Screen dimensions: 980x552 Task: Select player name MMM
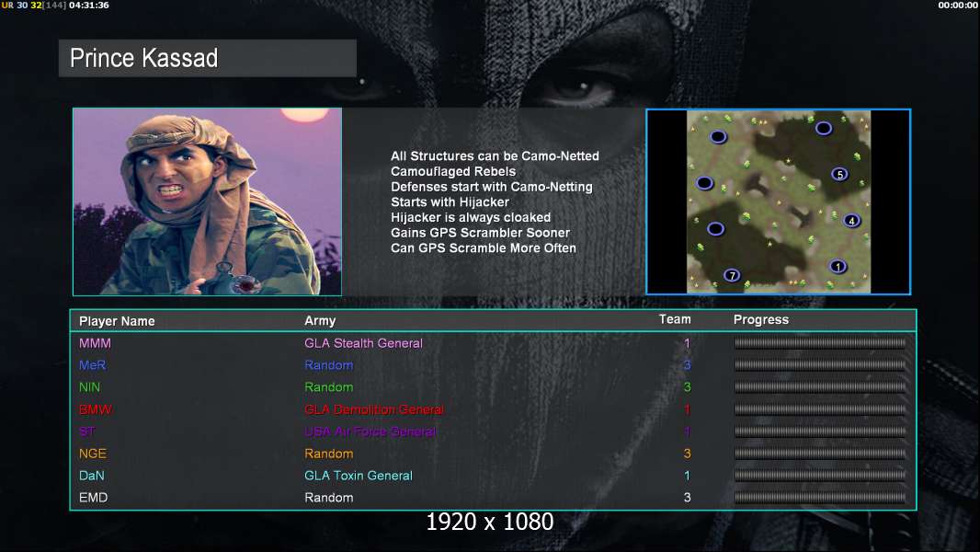tap(95, 343)
